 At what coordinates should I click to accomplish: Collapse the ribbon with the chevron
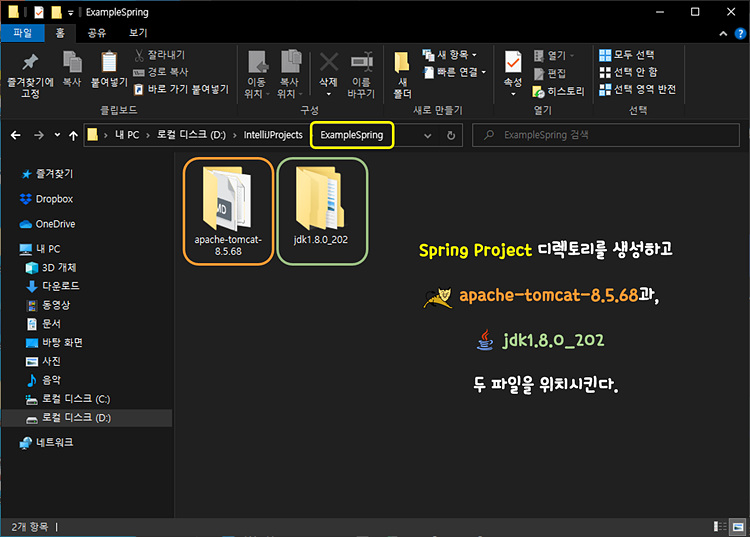point(723,33)
